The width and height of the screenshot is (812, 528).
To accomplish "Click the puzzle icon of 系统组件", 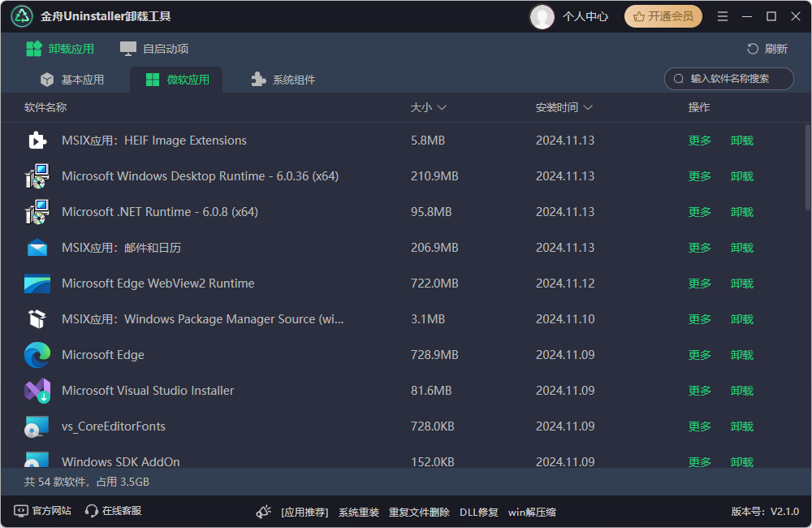I will [258, 80].
